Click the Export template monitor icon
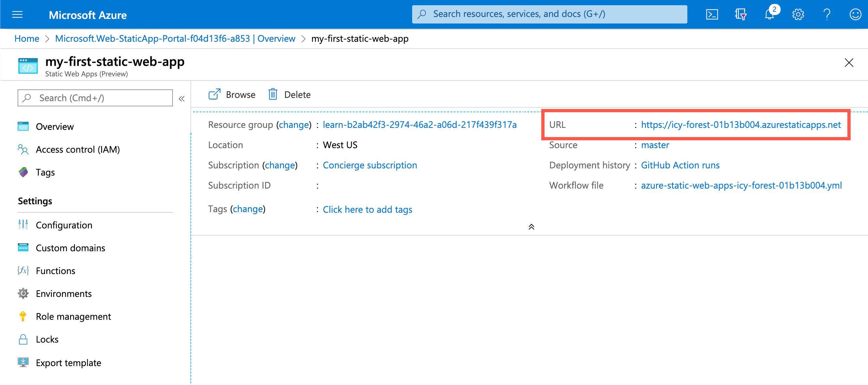This screenshot has width=868, height=385. coord(23,363)
